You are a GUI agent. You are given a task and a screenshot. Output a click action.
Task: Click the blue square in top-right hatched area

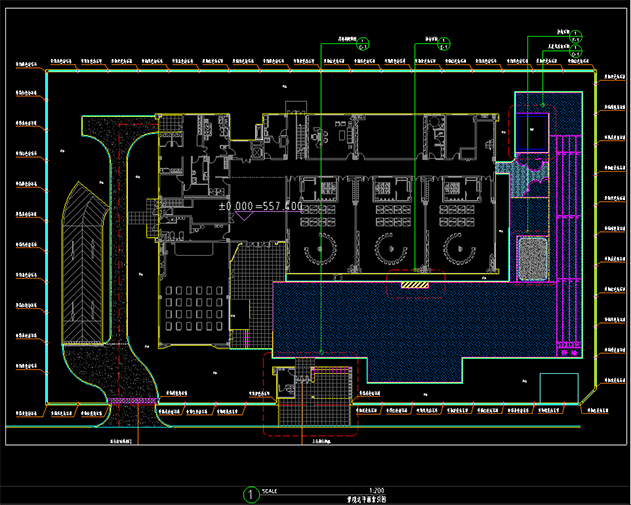(x=532, y=126)
